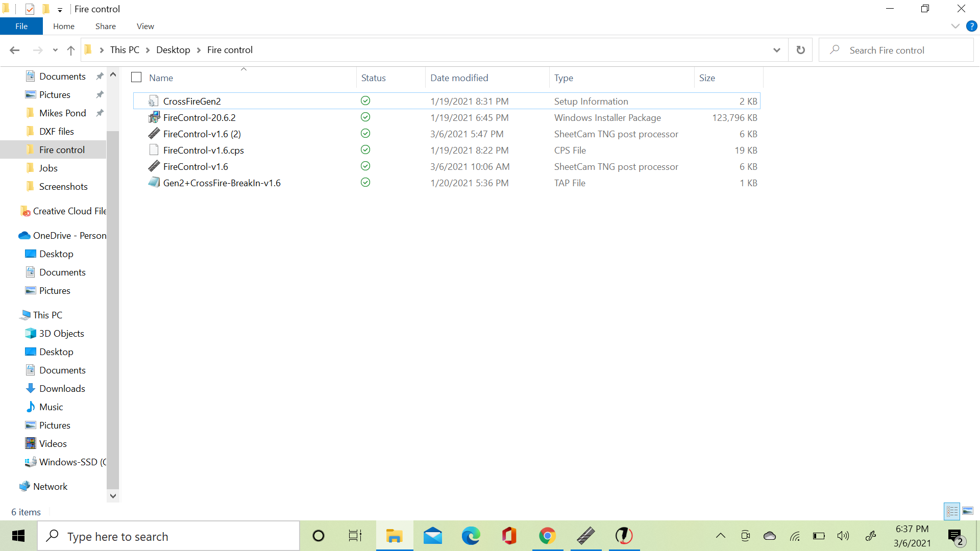Navigate to This PC in breadcrumb
The height and width of the screenshot is (551, 980).
[125, 50]
